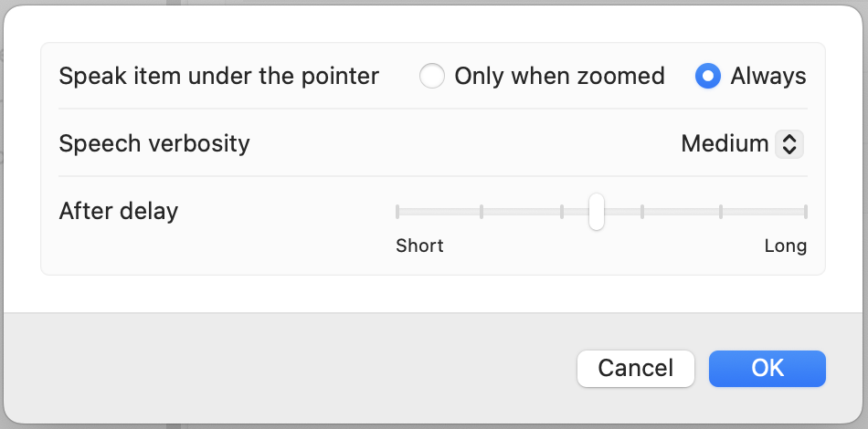Viewport: 868px width, 429px height.
Task: Click the "Speech verbosity" row label
Action: pyautogui.click(x=154, y=143)
